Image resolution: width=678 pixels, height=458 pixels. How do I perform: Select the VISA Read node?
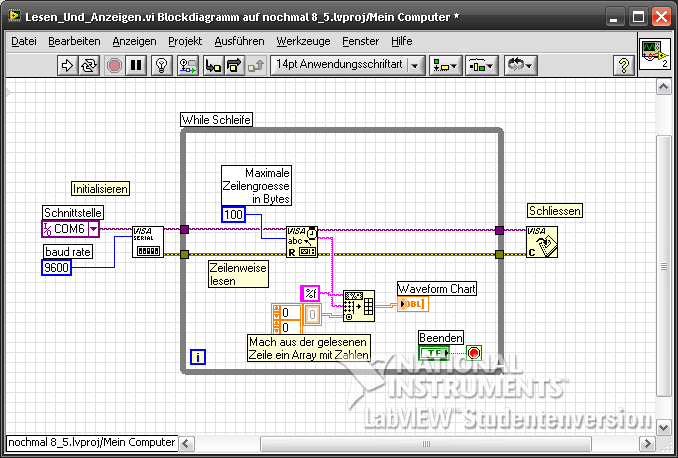pyautogui.click(x=302, y=242)
